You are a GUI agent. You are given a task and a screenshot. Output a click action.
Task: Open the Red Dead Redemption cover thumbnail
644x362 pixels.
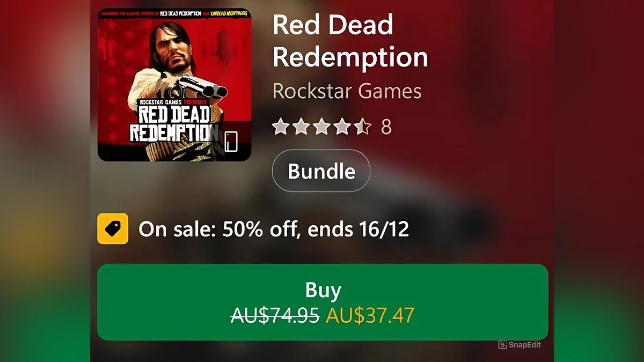click(174, 84)
